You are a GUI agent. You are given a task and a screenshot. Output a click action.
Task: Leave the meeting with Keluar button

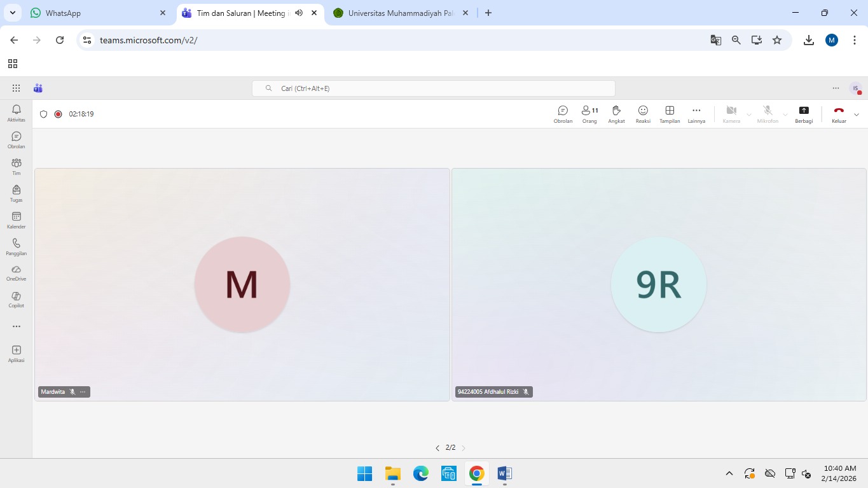(x=839, y=114)
